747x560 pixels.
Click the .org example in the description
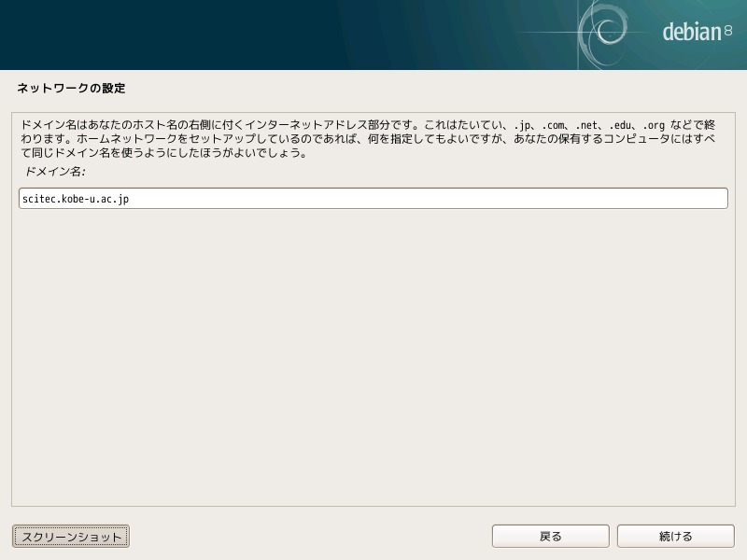tap(654, 125)
